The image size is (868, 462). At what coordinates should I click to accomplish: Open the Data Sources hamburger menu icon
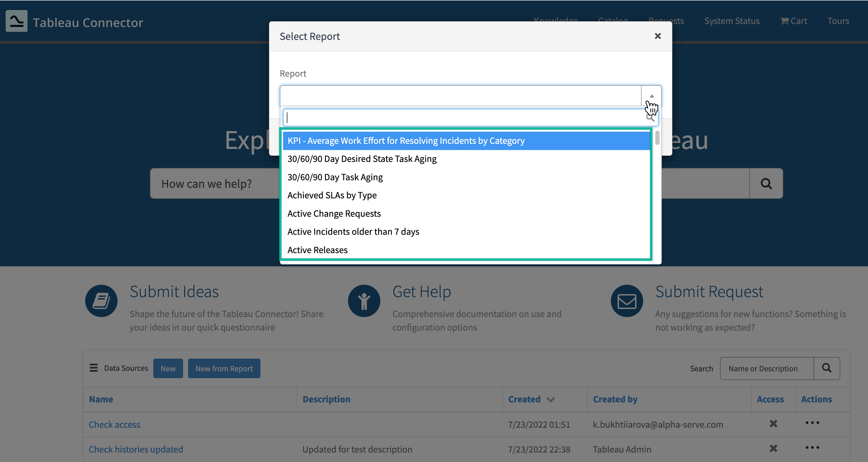point(93,368)
